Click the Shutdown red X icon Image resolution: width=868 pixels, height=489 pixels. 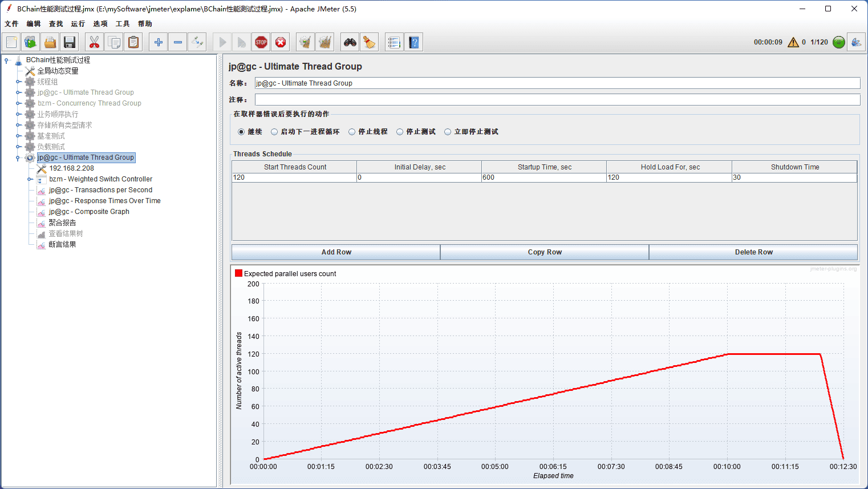click(x=281, y=42)
